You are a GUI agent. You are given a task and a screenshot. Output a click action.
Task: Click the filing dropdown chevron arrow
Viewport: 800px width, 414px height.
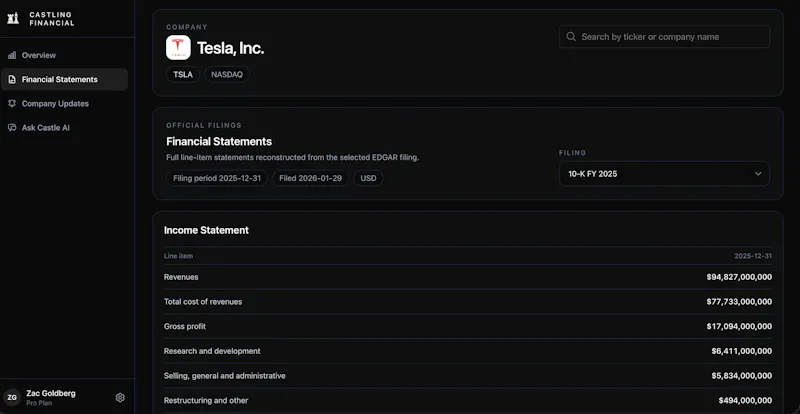(758, 174)
